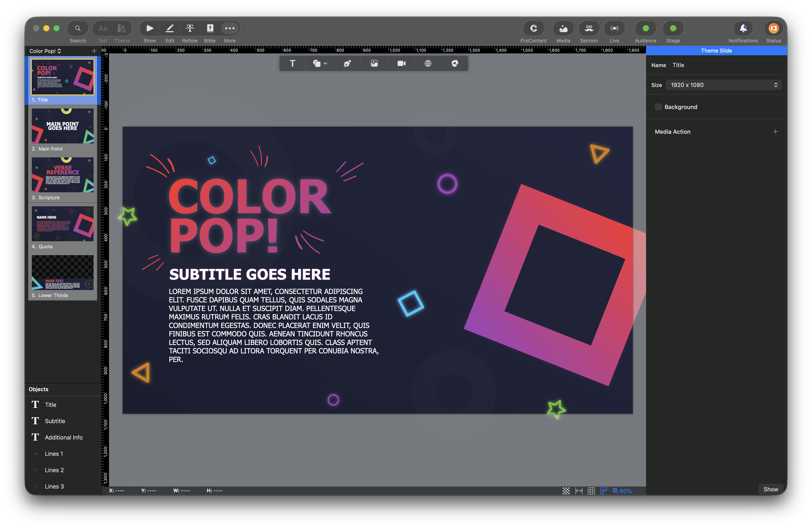This screenshot has width=812, height=528.
Task: Toggle the Stage output
Action: 673,29
